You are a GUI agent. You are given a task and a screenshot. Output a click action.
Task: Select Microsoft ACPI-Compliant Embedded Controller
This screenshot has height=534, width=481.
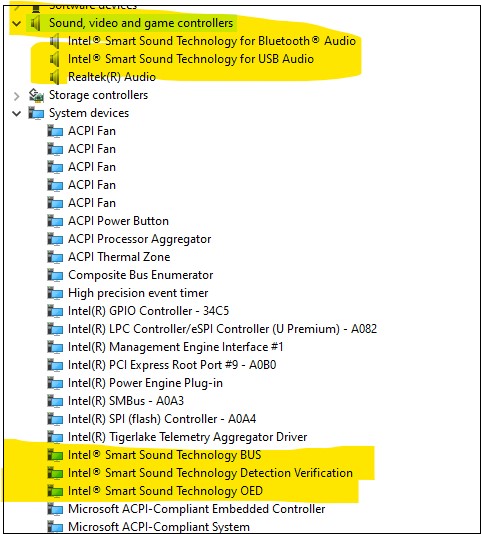point(196,509)
